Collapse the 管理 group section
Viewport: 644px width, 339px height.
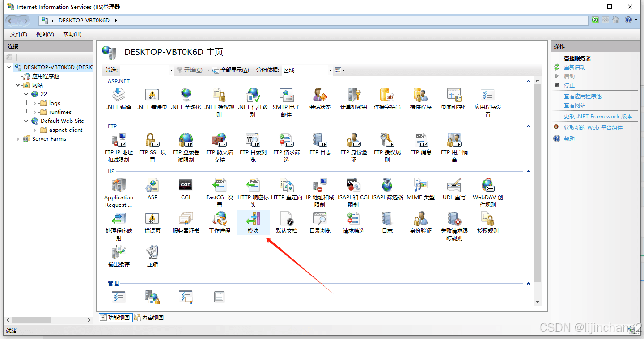(528, 284)
